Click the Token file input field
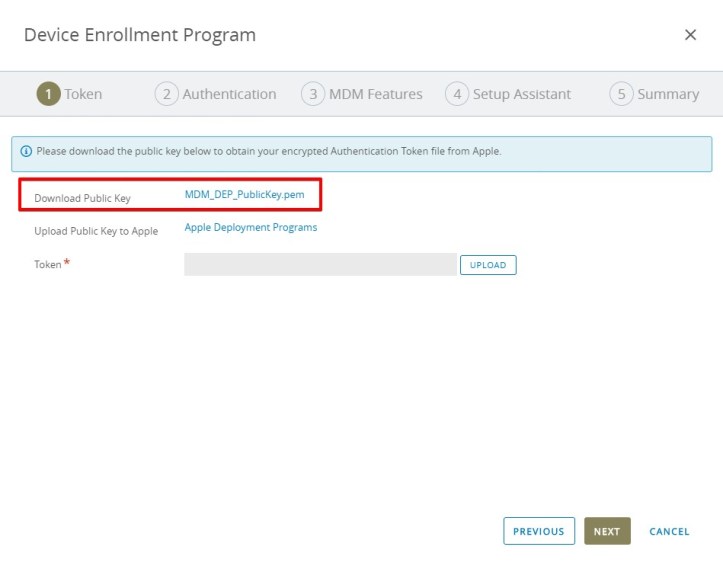Image resolution: width=723 pixels, height=566 pixels. coord(320,264)
